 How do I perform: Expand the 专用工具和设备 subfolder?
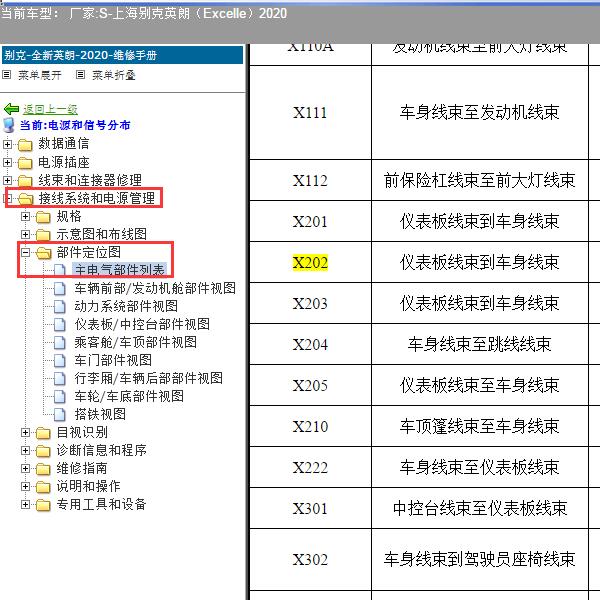25,504
